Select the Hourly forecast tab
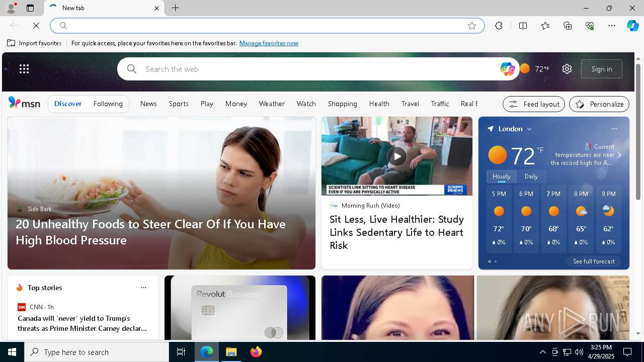Screen dimensions: 644x362 tap(502, 176)
